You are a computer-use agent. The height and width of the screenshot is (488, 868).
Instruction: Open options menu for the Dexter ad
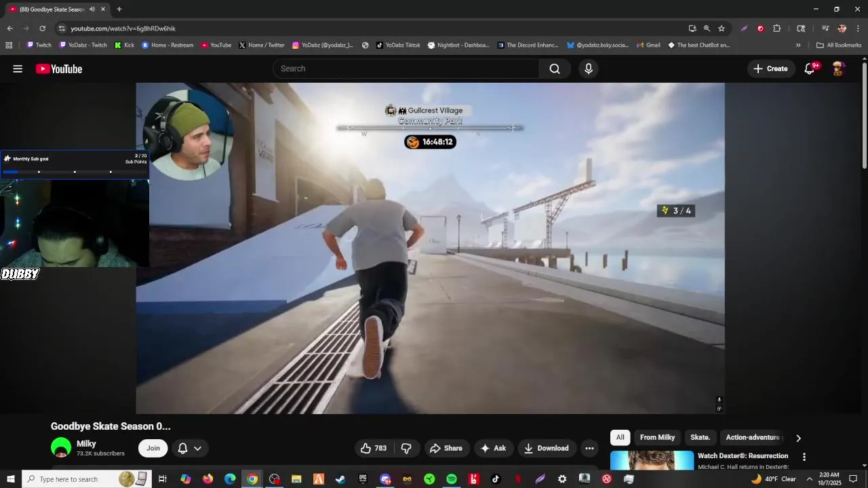click(804, 457)
